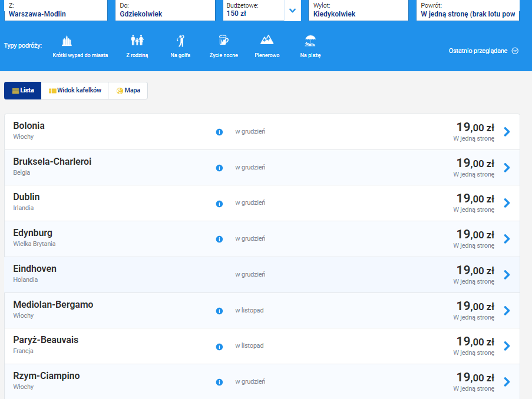This screenshot has width=532, height=399.
Task: Select the beach umbrella icon
Action: [310, 41]
